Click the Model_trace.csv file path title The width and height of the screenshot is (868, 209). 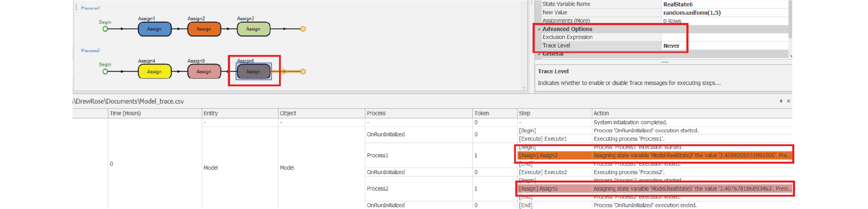[128, 102]
